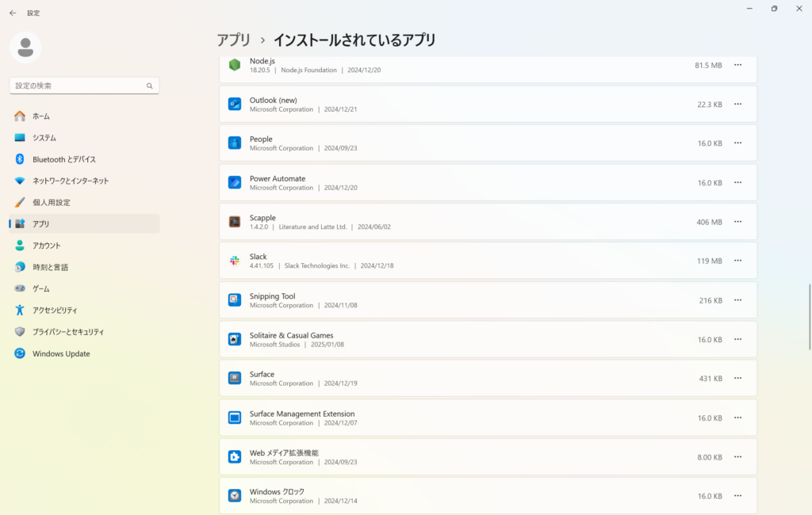This screenshot has width=812, height=515.
Task: Click the Slack app icon
Action: click(x=235, y=261)
